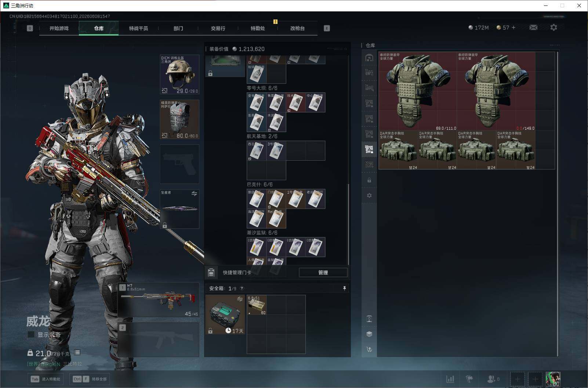This screenshot has height=388, width=588.
Task: Toggle the 显示装备 checkbox
Action: [x=31, y=334]
